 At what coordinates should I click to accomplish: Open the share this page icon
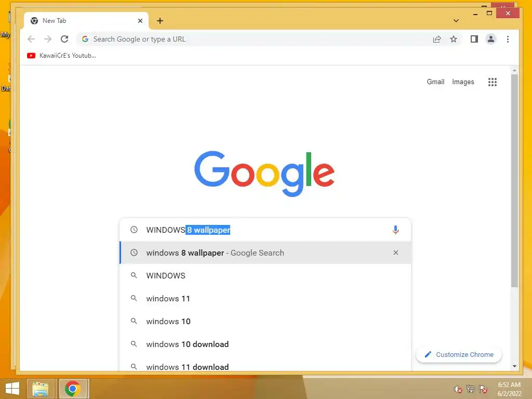tap(437, 39)
